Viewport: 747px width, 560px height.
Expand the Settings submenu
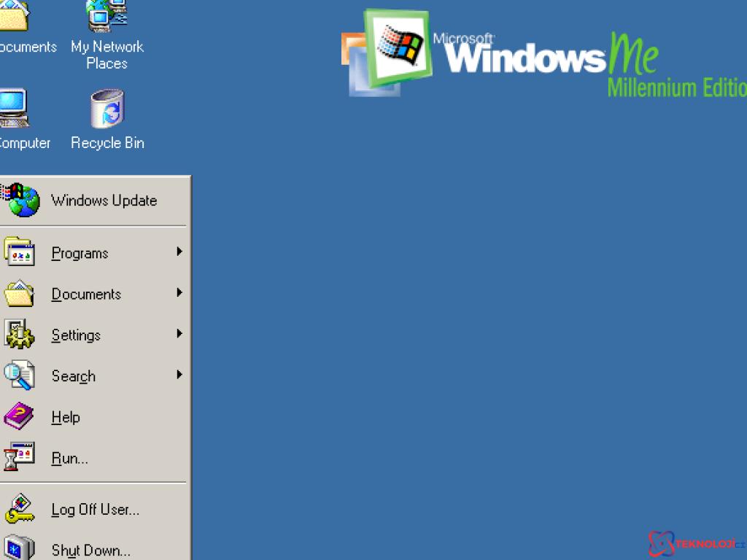click(179, 334)
